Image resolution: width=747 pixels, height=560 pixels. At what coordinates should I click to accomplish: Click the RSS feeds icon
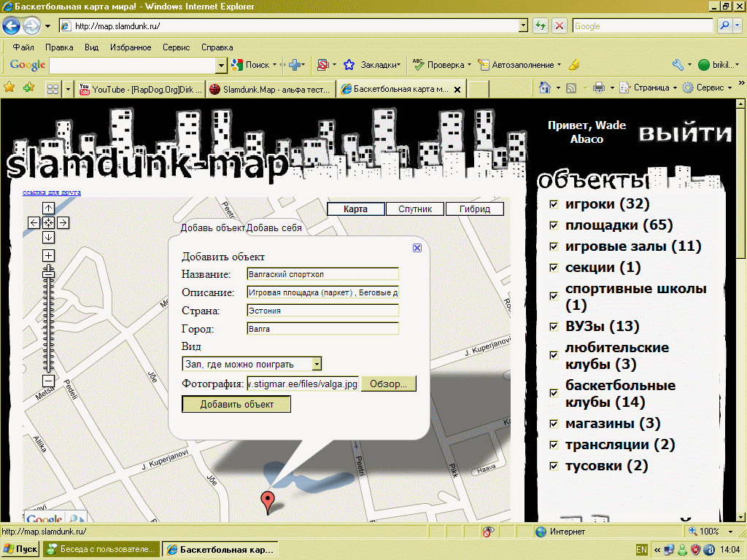tap(571, 88)
